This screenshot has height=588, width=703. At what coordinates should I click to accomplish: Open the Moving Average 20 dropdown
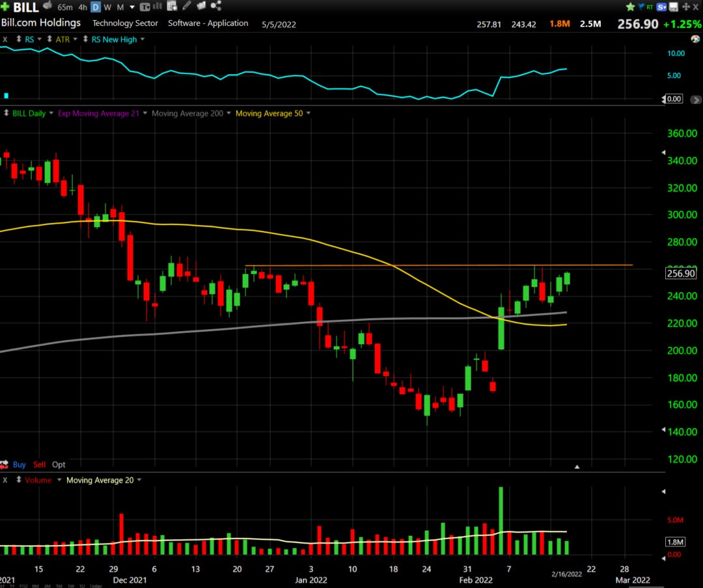click(139, 479)
